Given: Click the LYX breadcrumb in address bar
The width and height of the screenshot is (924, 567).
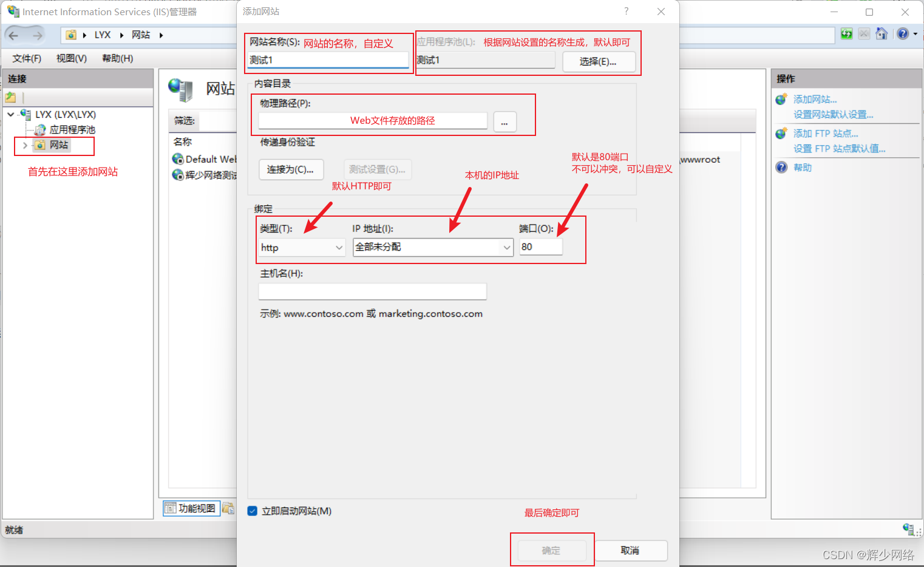Looking at the screenshot, I should [103, 35].
